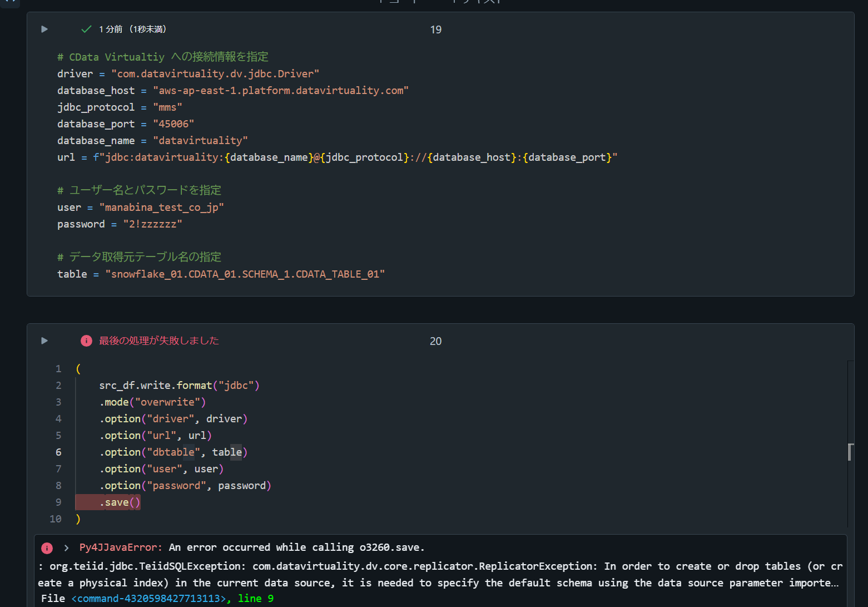868x607 pixels.
Task: Click the user "manabina_test_co_jp" line
Action: pos(140,207)
